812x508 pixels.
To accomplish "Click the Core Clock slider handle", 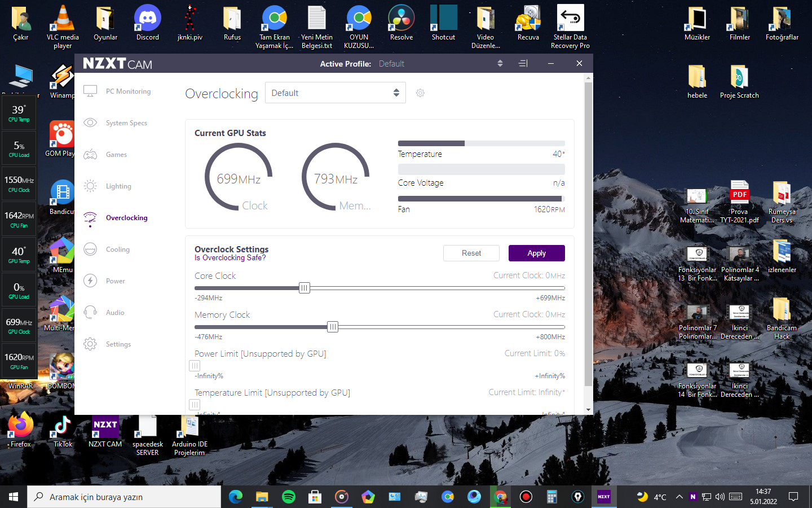I will 304,288.
